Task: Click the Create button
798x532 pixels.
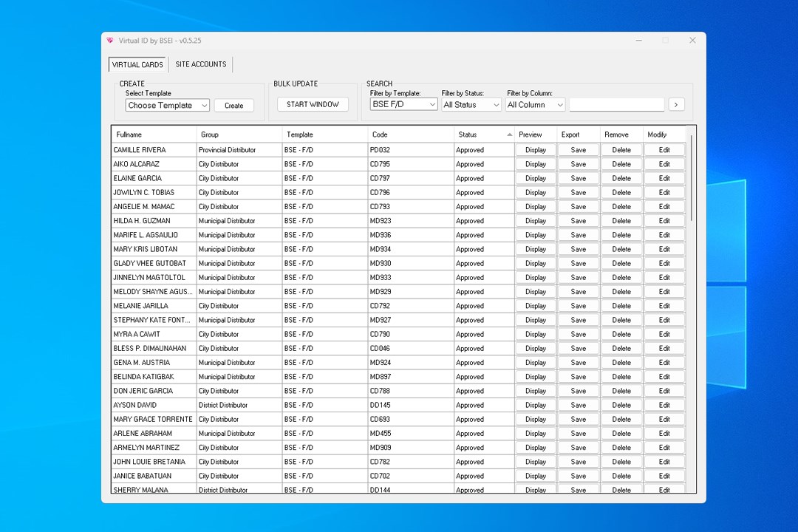Action: 233,106
